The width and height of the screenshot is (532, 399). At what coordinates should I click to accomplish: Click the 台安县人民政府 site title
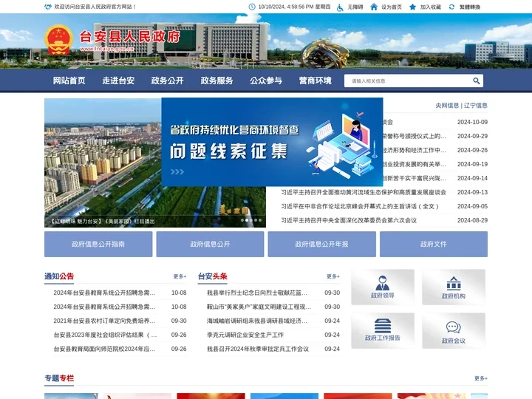point(130,36)
